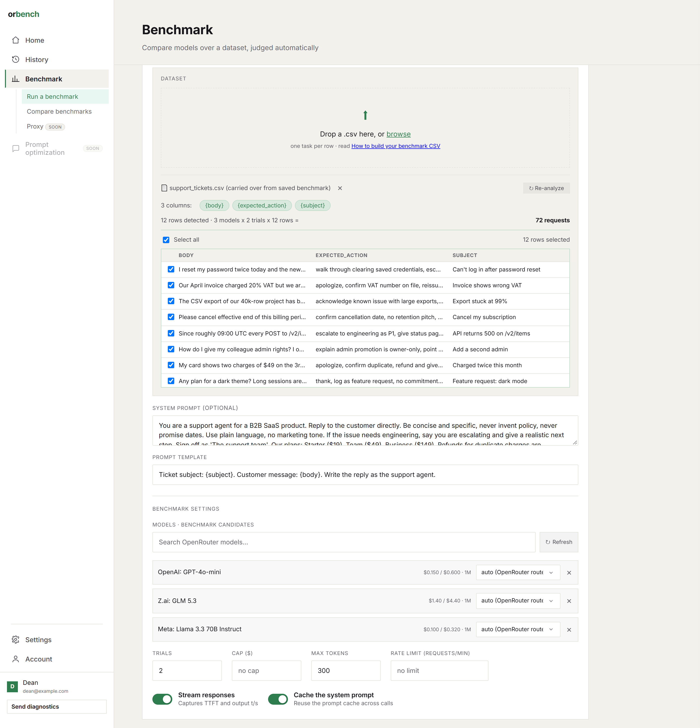Turn off Stream responses toggle

point(162,699)
